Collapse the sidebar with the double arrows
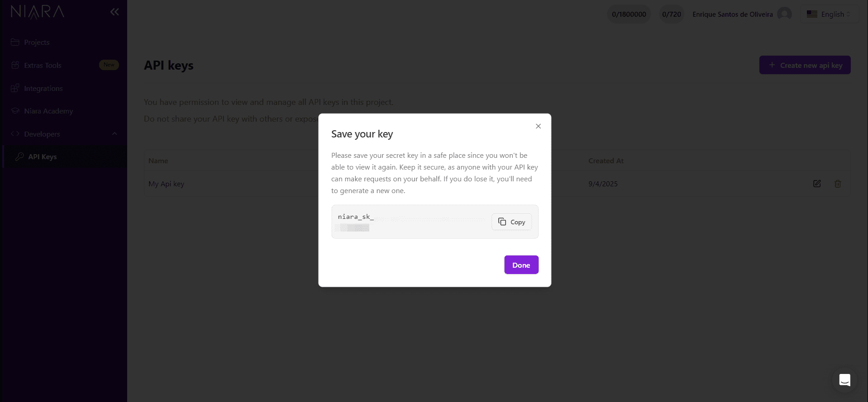This screenshot has width=868, height=402. point(114,12)
